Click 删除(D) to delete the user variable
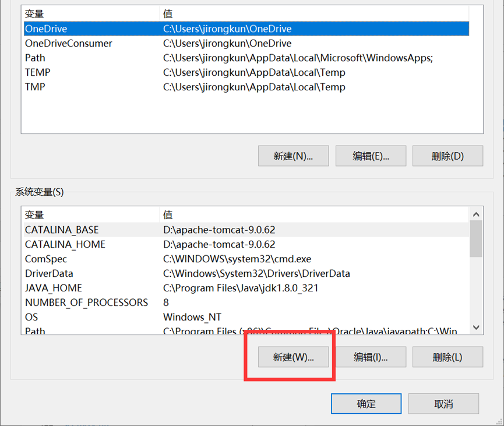This screenshot has width=504, height=426. (447, 156)
